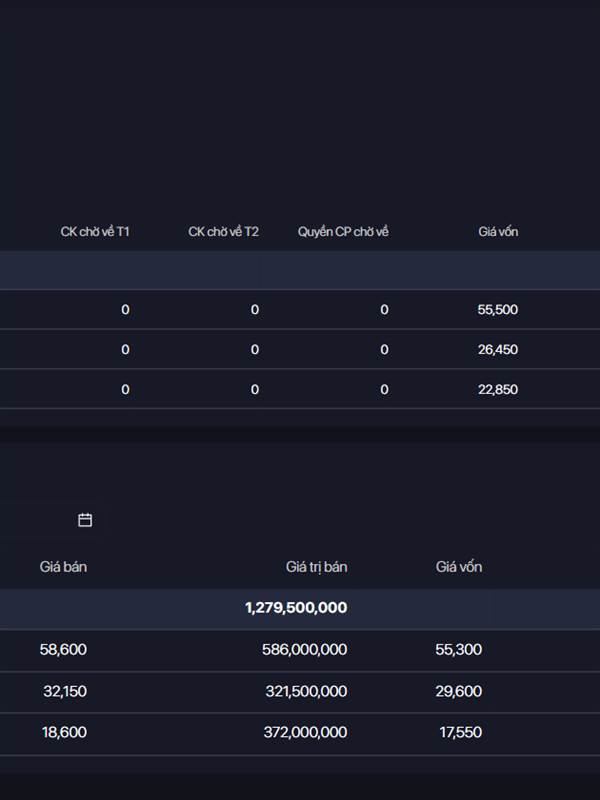The height and width of the screenshot is (800, 600).
Task: Select the 17,550 cost price cell
Action: click(x=460, y=732)
